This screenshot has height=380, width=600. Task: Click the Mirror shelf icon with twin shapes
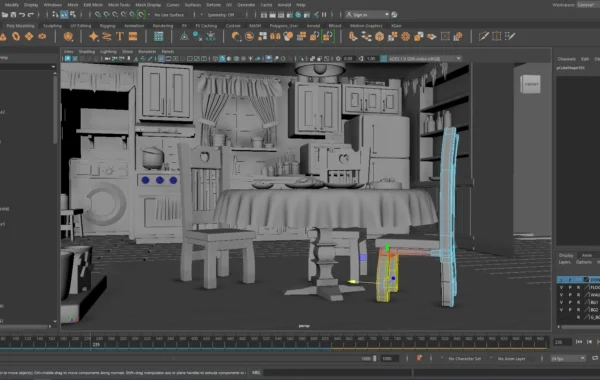pos(275,36)
